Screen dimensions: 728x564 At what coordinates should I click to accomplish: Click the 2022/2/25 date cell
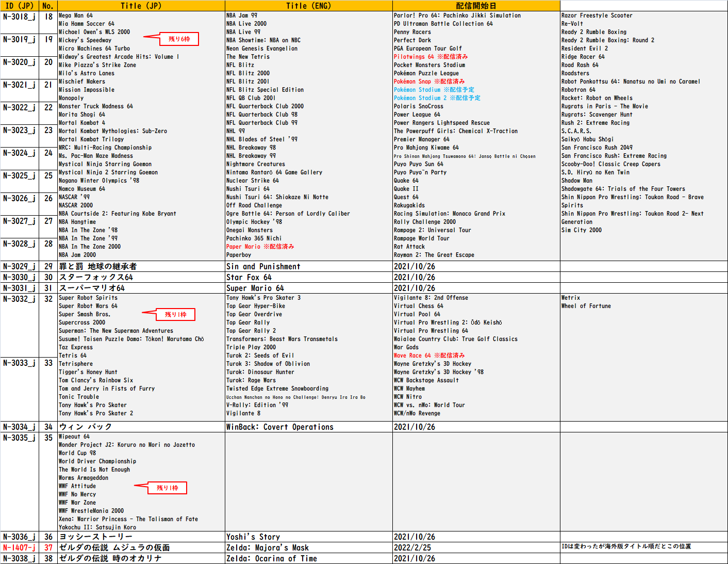pos(412,547)
